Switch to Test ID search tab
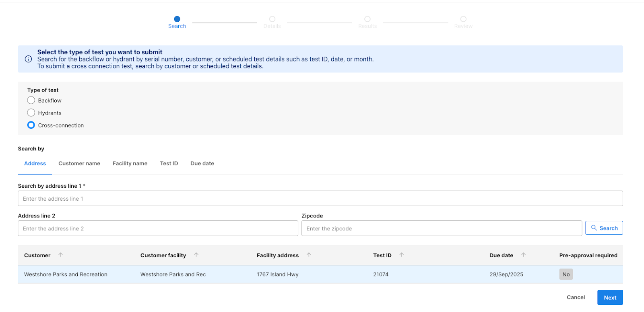 (x=169, y=164)
